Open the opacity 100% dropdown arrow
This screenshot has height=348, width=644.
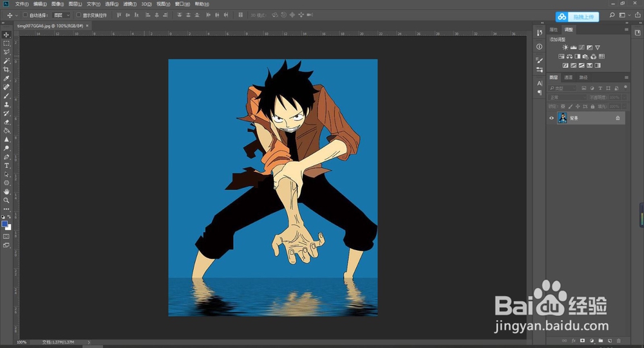tap(624, 97)
